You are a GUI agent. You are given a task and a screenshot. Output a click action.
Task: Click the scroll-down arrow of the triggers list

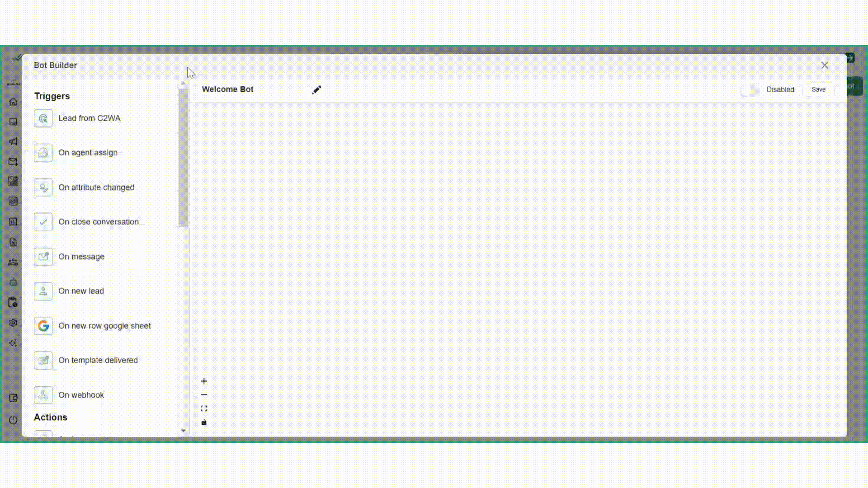point(183,431)
